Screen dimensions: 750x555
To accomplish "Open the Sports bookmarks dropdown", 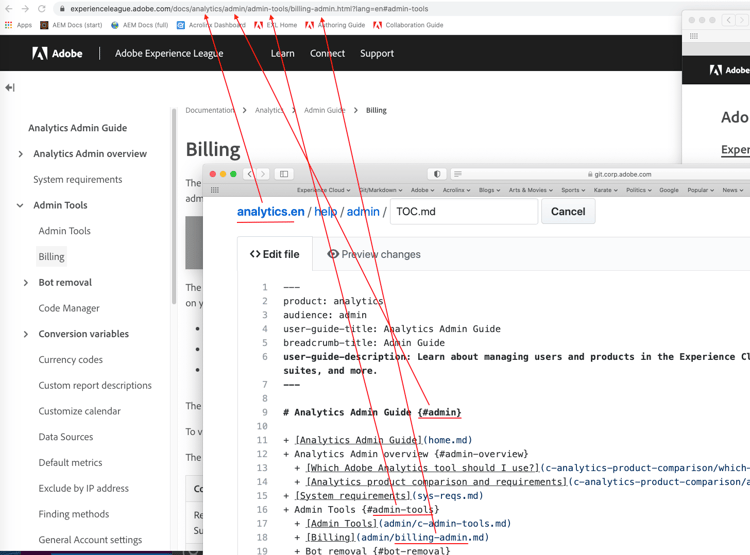I will click(573, 190).
